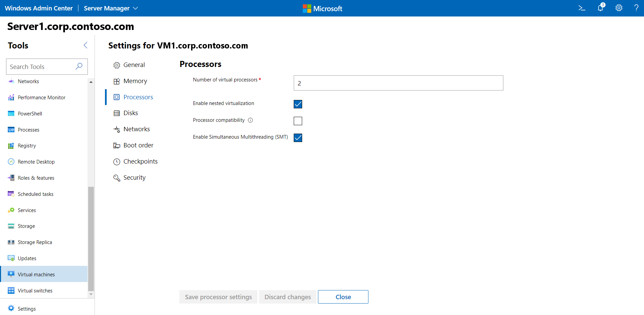Open the Checkpoints settings section

coord(140,161)
